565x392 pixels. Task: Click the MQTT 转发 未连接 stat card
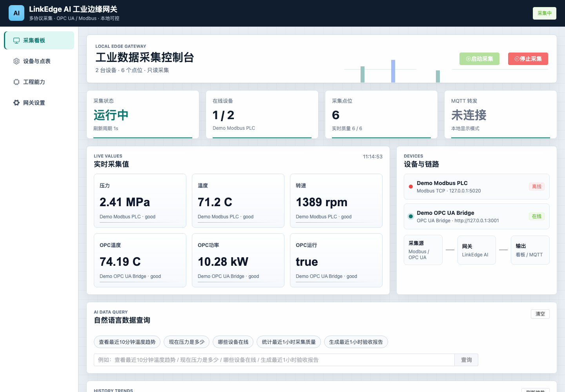tap(501, 114)
